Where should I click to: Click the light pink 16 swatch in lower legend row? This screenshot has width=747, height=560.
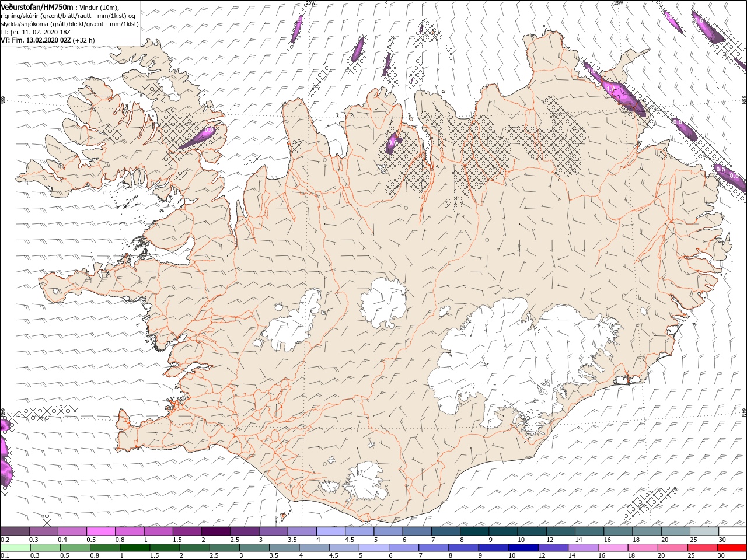pyautogui.click(x=613, y=547)
